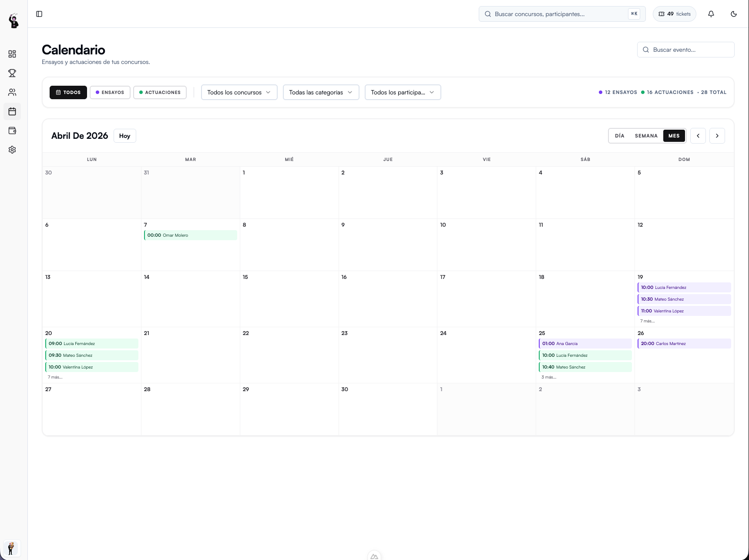Switch to MES view
Image resolution: width=749 pixels, height=560 pixels.
(674, 136)
